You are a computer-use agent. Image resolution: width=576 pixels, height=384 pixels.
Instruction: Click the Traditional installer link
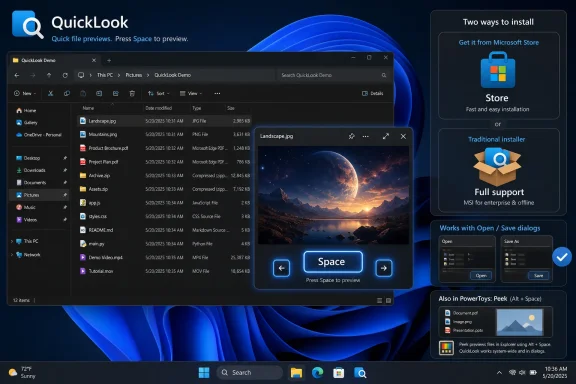pyautogui.click(x=496, y=139)
